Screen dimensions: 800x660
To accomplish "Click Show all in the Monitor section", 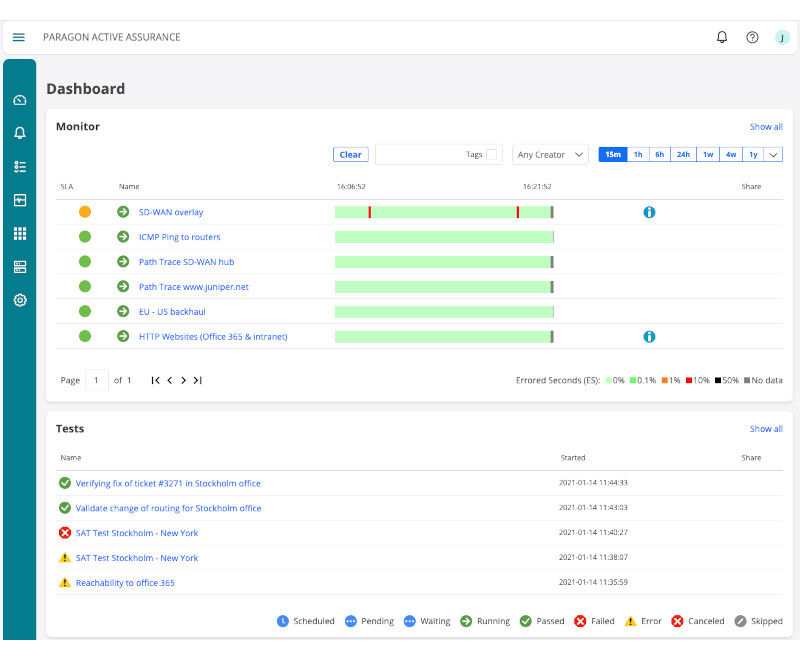I will click(765, 126).
